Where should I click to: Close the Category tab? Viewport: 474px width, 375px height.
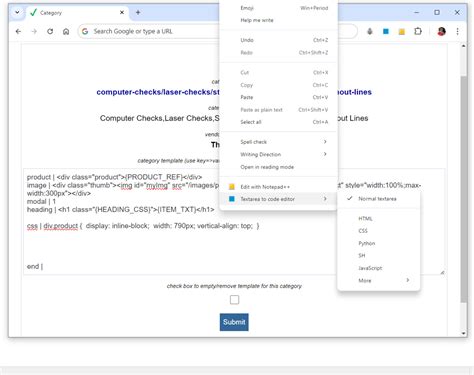(x=122, y=13)
